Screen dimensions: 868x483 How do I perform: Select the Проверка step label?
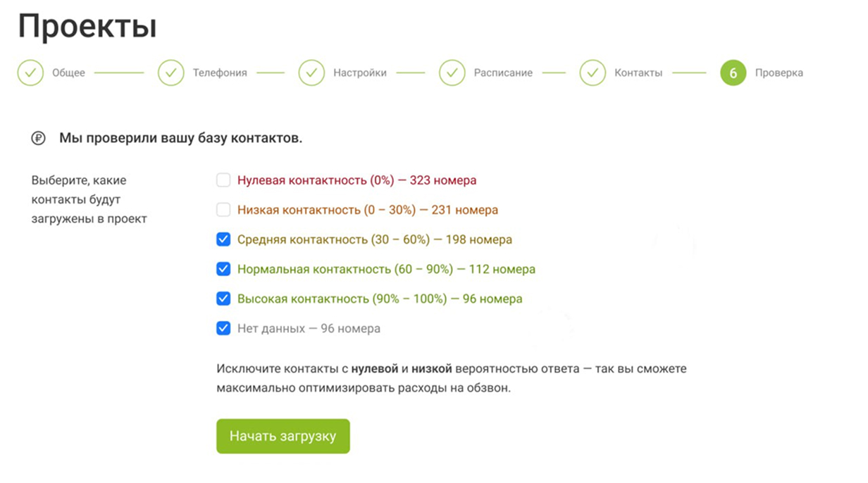(779, 73)
